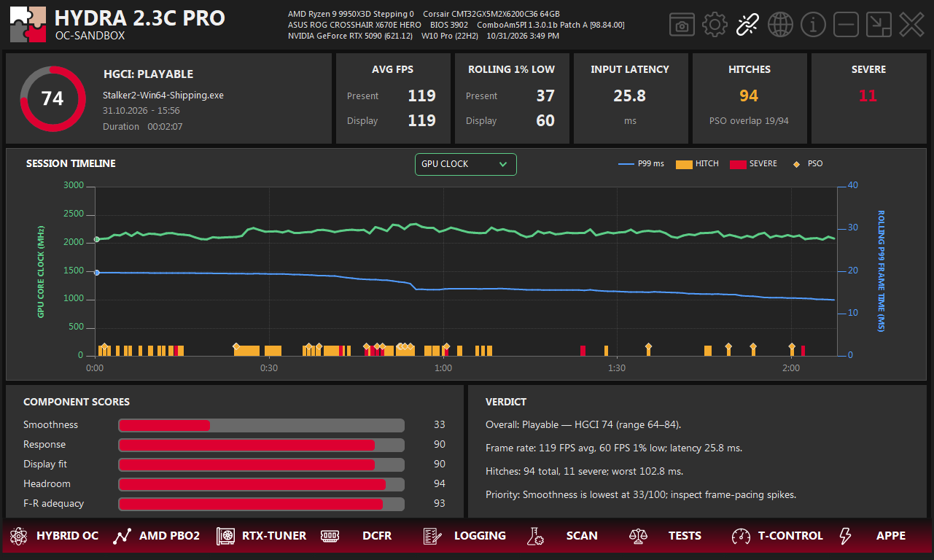The width and height of the screenshot is (934, 560).
Task: Open settings via the gear icon
Action: (715, 25)
